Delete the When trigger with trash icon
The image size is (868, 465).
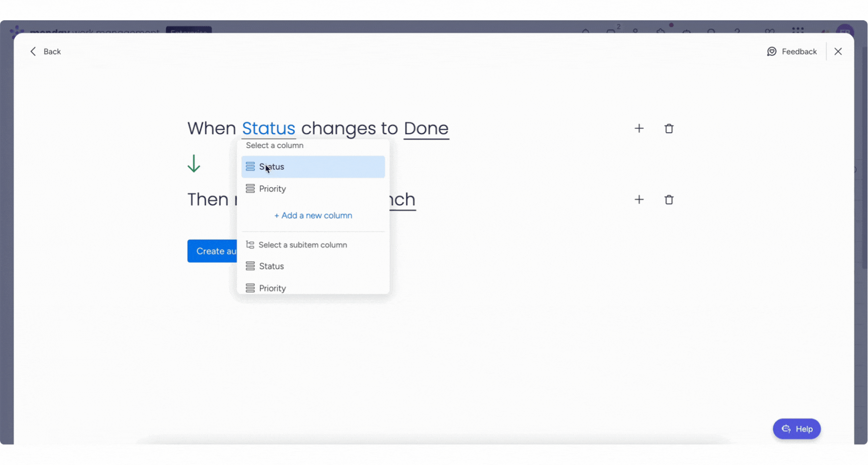click(x=668, y=128)
